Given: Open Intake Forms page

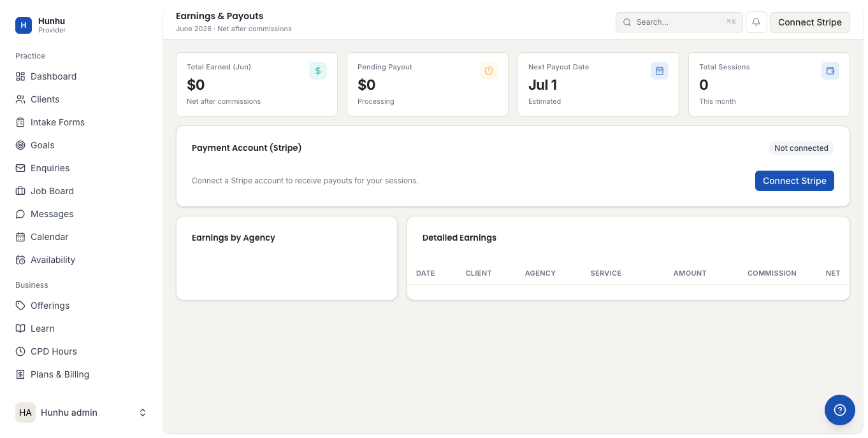Looking at the screenshot, I should (x=81, y=122).
